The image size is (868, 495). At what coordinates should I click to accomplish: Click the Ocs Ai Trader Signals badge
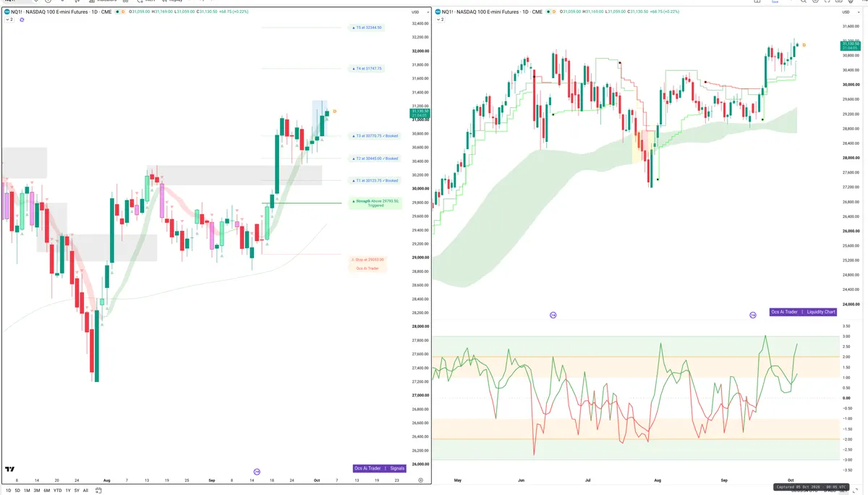(x=380, y=468)
